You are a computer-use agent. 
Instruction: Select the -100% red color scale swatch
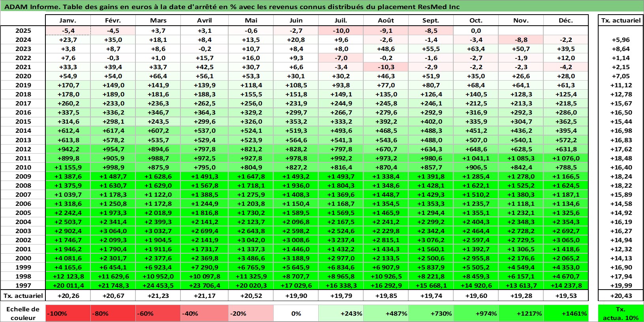[x=68, y=313]
